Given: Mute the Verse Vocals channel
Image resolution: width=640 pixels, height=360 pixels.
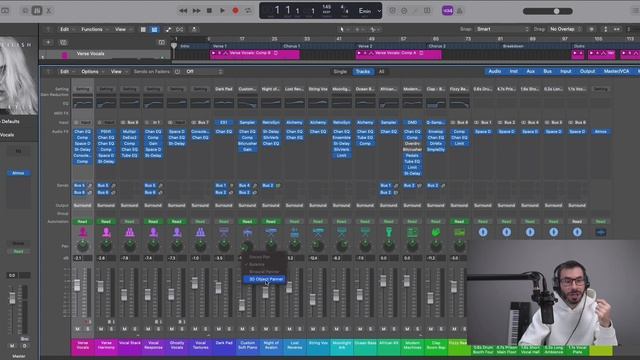Looking at the screenshot, I should tap(78, 329).
